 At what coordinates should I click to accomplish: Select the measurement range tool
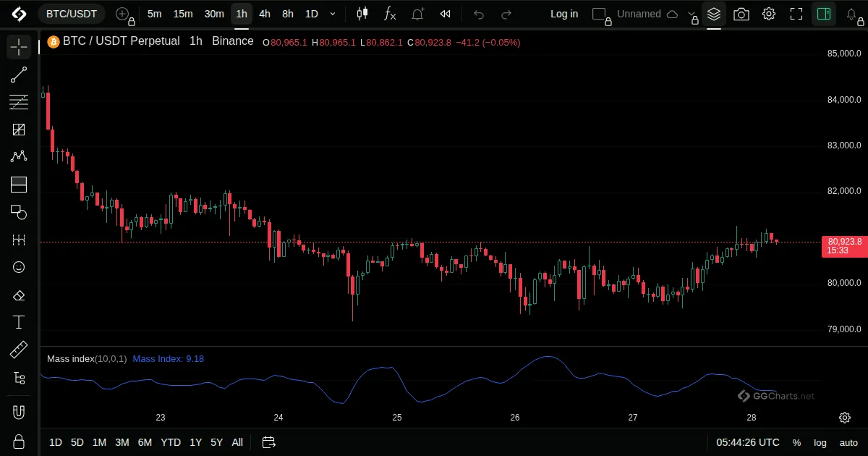[x=19, y=240]
